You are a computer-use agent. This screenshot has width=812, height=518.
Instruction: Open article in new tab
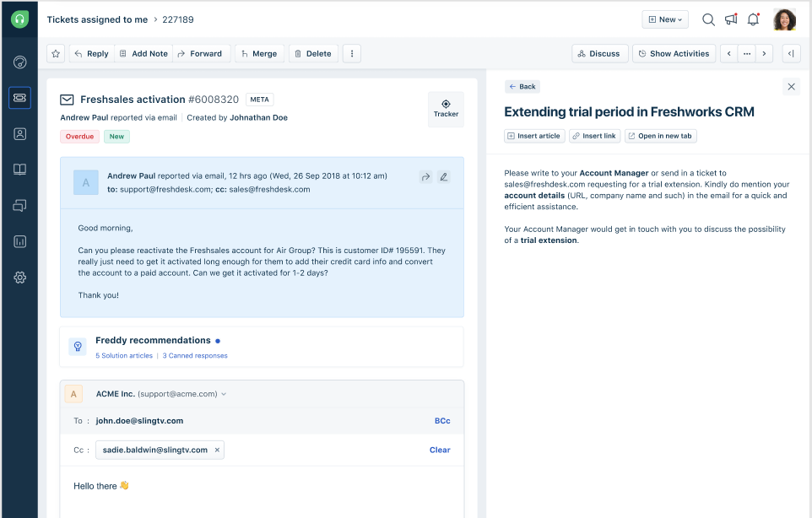[661, 136]
